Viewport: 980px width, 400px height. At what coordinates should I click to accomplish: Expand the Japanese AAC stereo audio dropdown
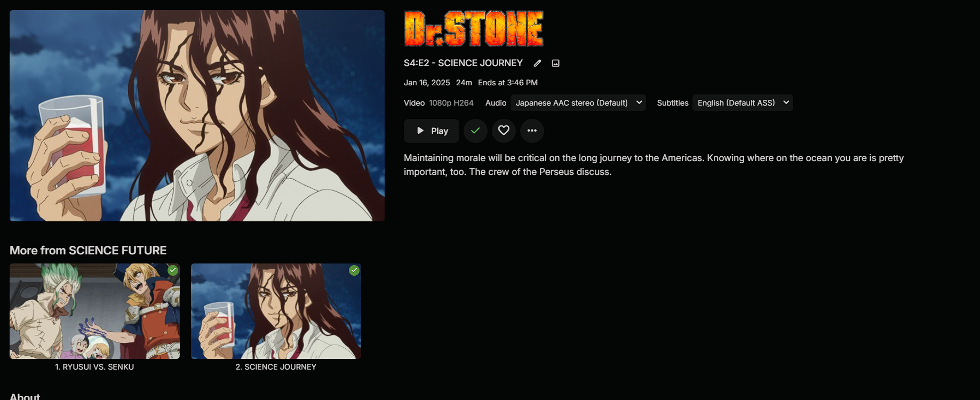[x=578, y=103]
